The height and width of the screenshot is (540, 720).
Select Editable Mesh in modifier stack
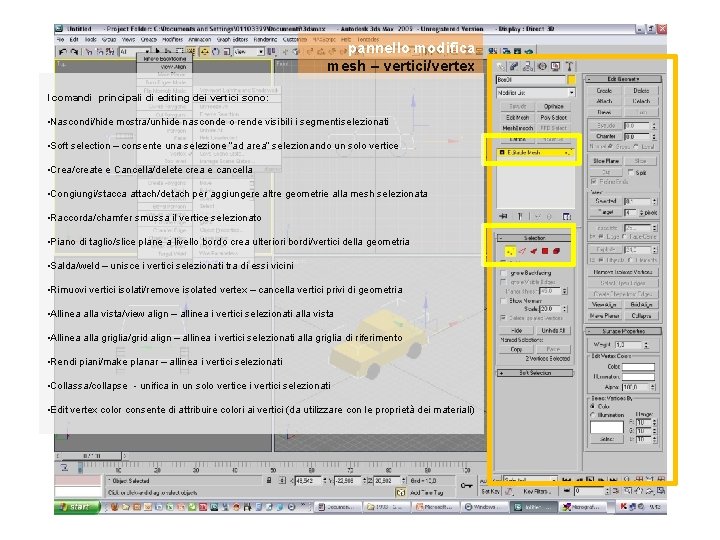coord(535,152)
